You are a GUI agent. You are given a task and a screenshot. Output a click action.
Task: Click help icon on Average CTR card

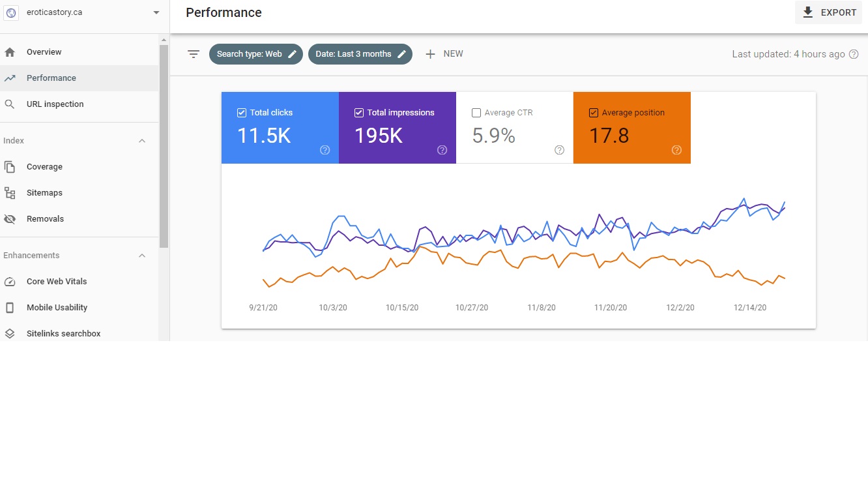(559, 150)
